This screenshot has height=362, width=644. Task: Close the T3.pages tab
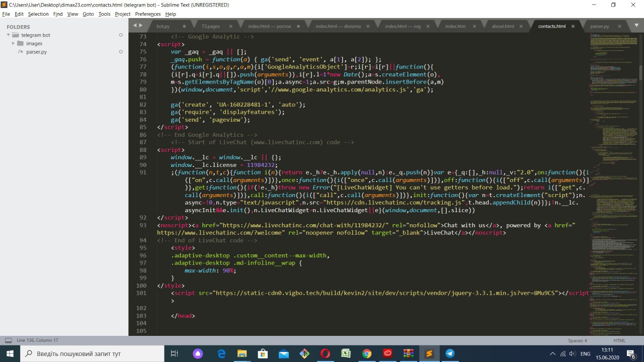(231, 26)
